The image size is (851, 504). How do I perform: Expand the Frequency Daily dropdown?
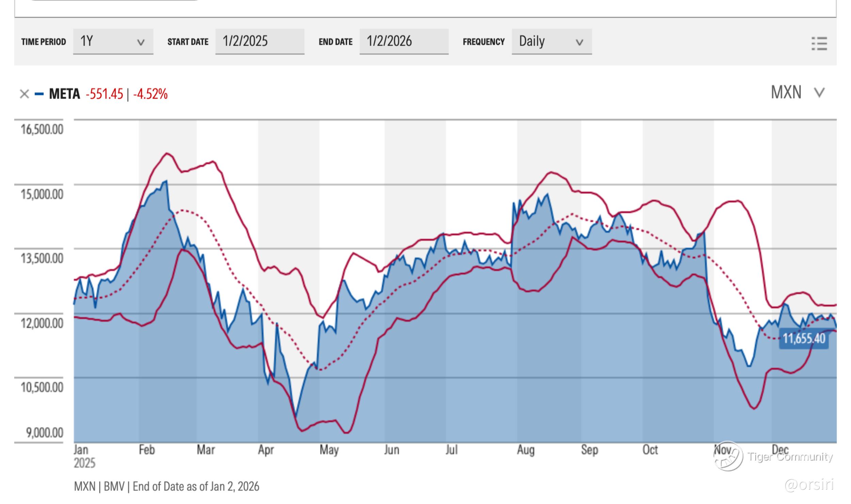coord(551,42)
